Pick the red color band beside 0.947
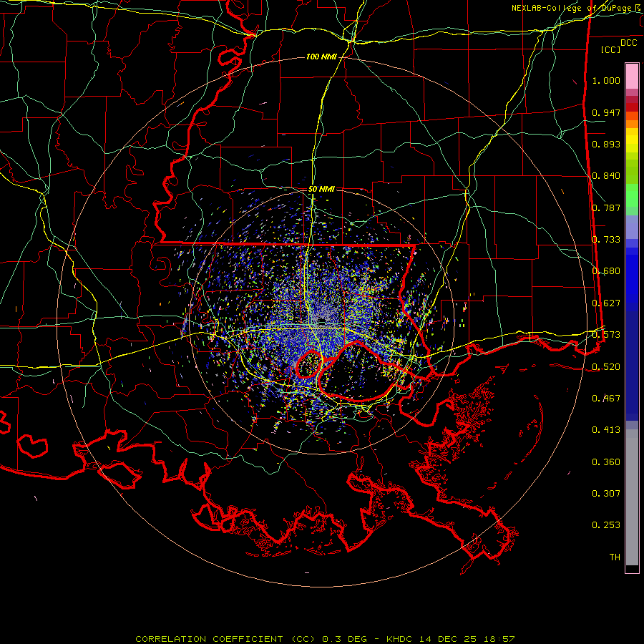 [632, 107]
